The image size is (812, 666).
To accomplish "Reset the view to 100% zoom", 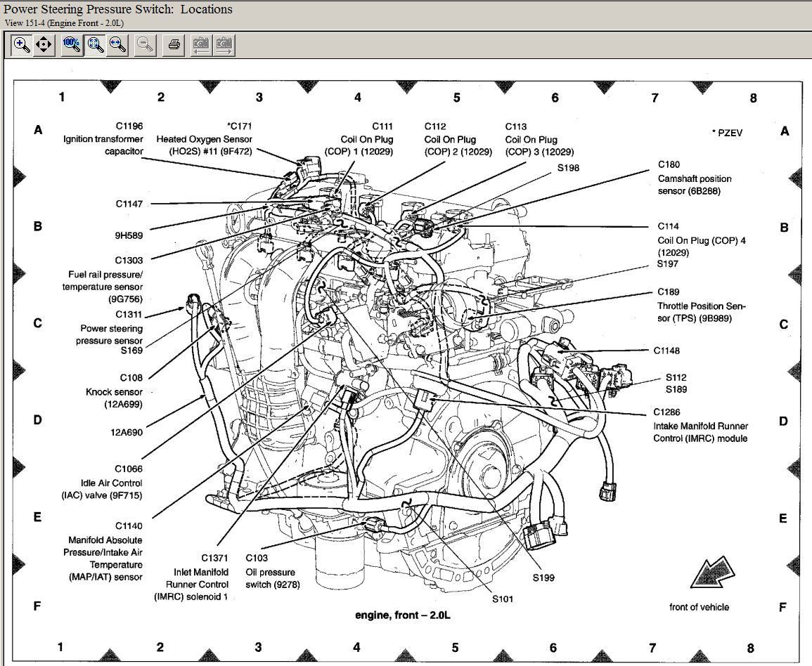I will point(71,45).
